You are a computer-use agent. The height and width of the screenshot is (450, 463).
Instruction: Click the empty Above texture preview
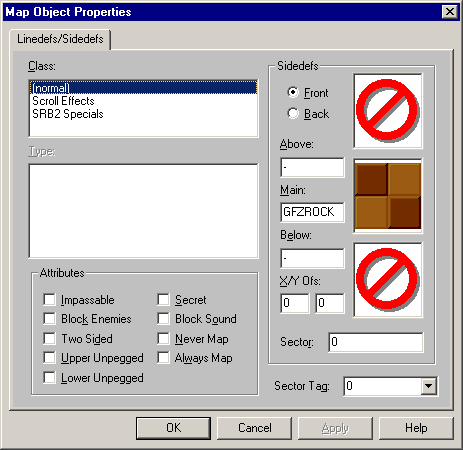click(388, 111)
